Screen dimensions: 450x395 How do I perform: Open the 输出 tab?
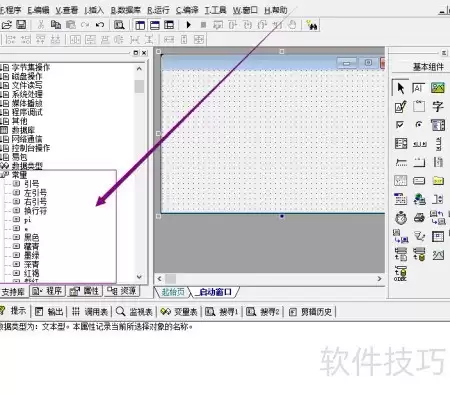(49, 312)
